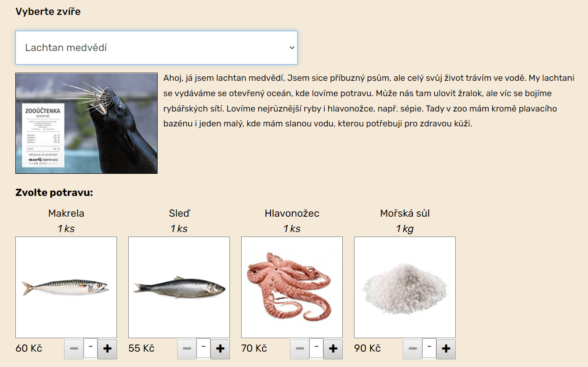Viewport: 588px width, 367px height.
Task: Click the Vyberte zvíře heading
Action: tap(48, 12)
